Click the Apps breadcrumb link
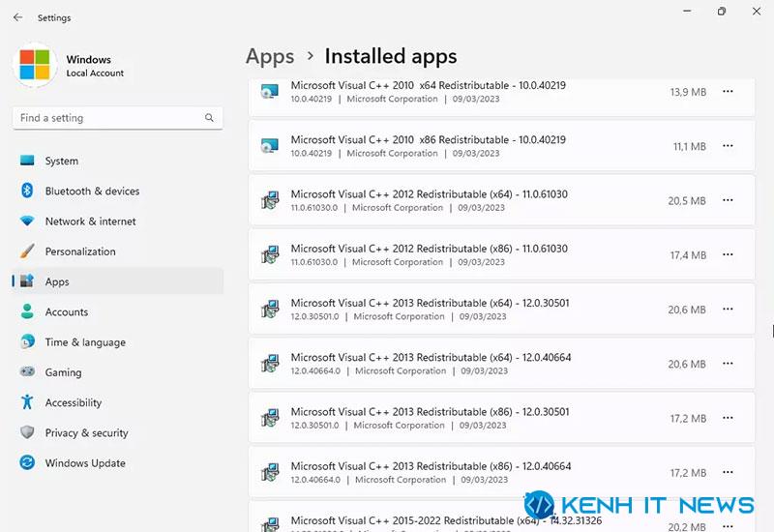The height and width of the screenshot is (532, 774). 270,56
